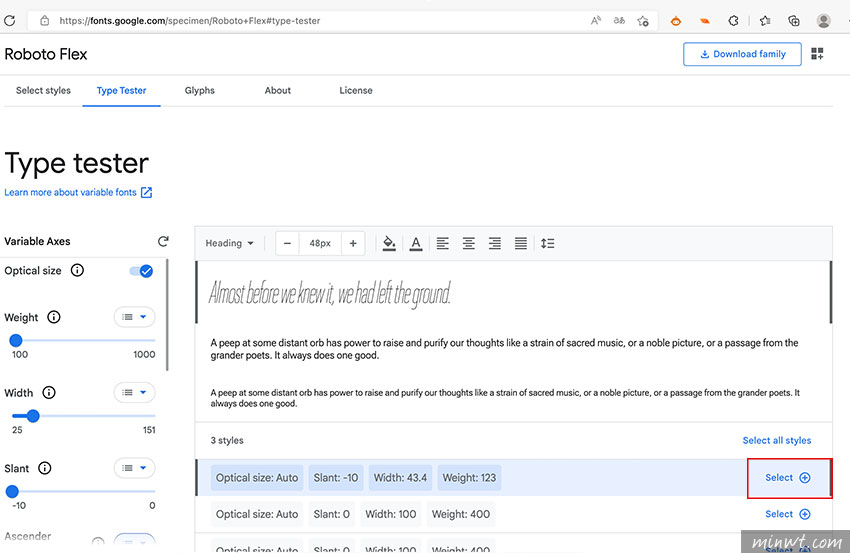Open the Heading style dropdown
850x553 pixels.
(229, 243)
